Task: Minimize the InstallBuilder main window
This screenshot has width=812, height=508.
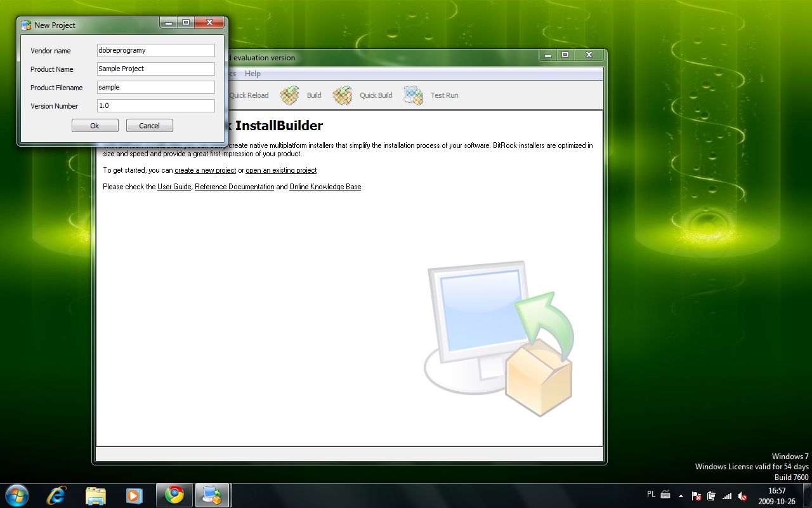Action: tap(548, 55)
